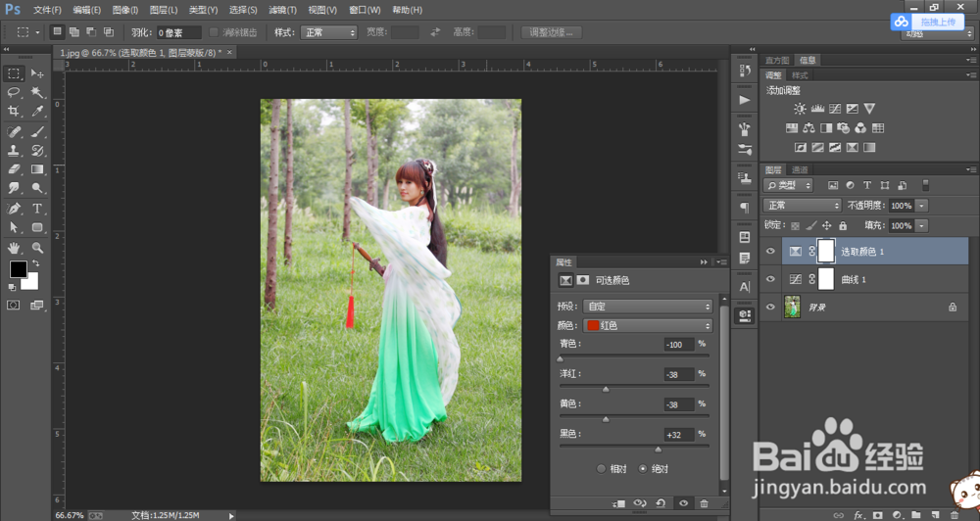This screenshot has width=980, height=521.
Task: Toggle adjustment visibility eye in Properties panel
Action: [x=683, y=503]
